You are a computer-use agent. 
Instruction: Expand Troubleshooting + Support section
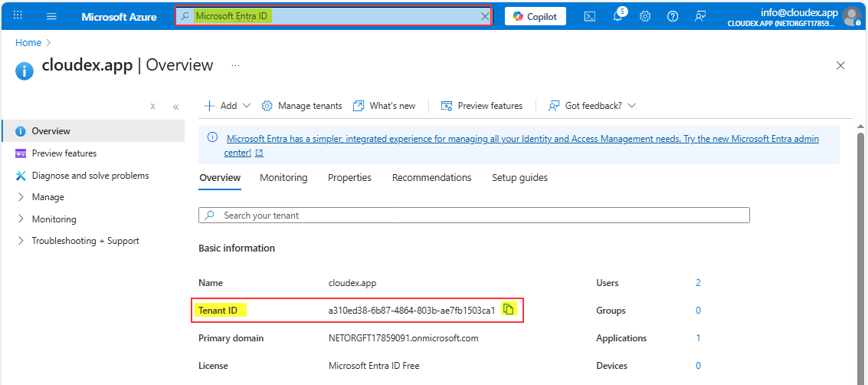[84, 241]
